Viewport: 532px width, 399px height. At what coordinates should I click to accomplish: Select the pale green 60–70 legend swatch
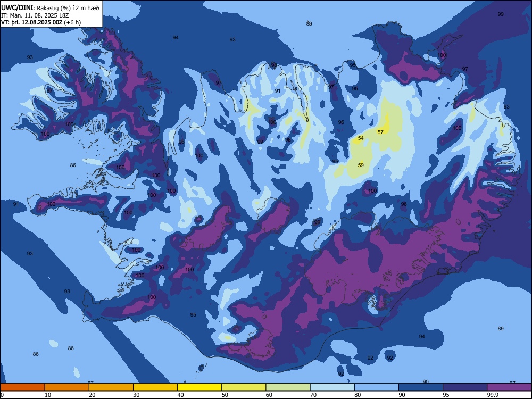pyautogui.click(x=288, y=387)
